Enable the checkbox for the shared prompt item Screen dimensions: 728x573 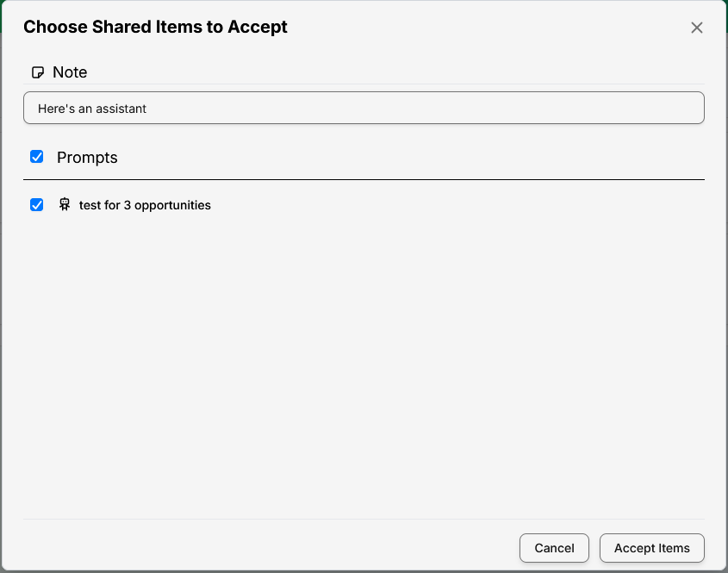click(x=36, y=205)
